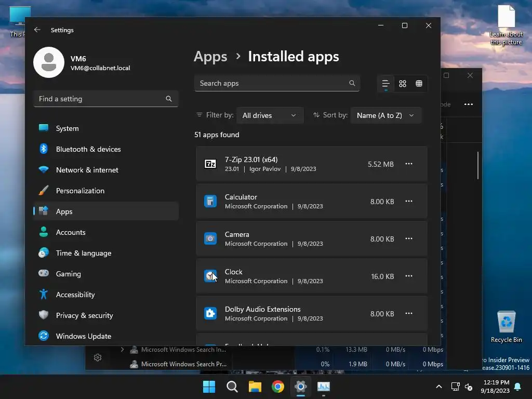Open Sort by Name (A to Z) dropdown
Screen dimensions: 532x399
coord(386,115)
